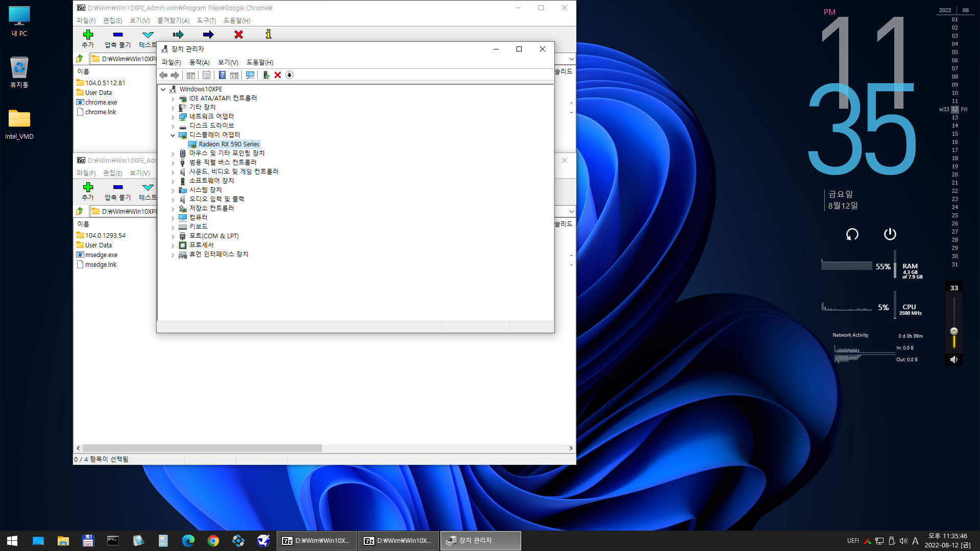
Task: Open the command prompt taskbar icon
Action: pyautogui.click(x=113, y=541)
